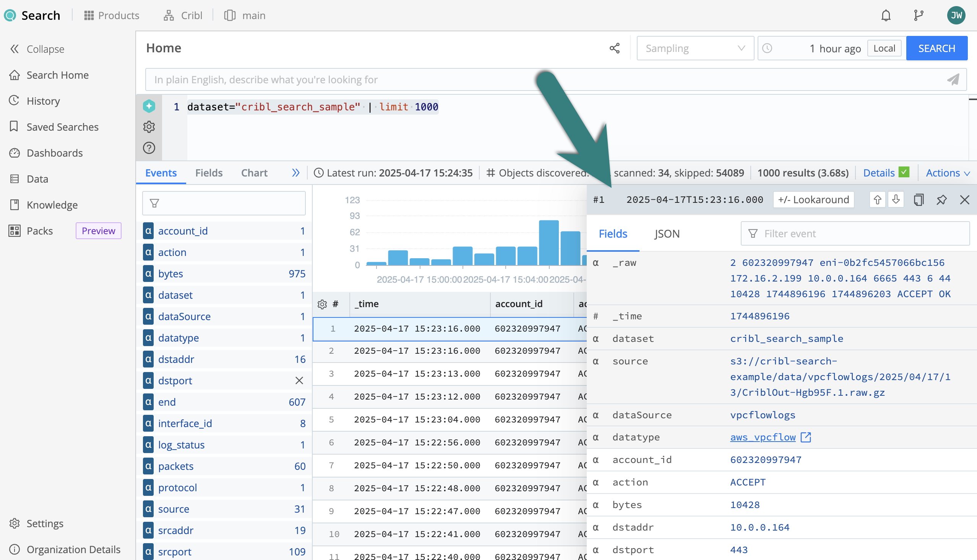The image size is (977, 560).
Task: Open Dashboards in the sidebar
Action: click(46, 153)
